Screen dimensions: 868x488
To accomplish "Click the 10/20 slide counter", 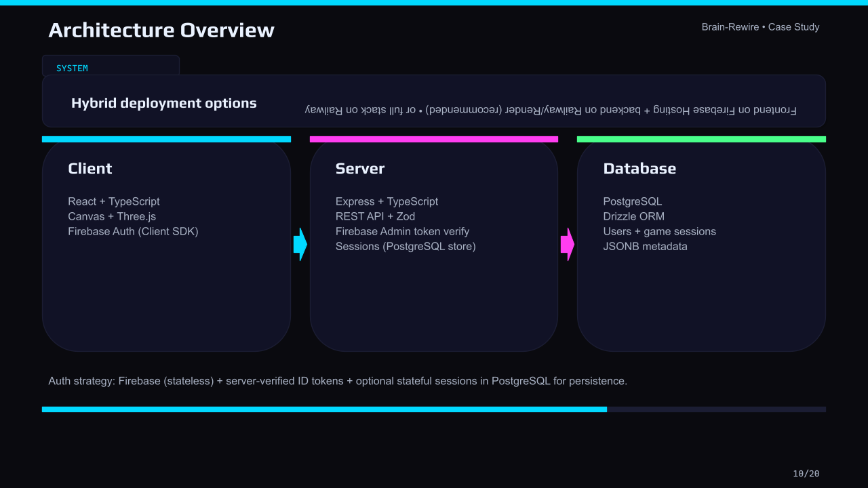I will click(x=806, y=474).
